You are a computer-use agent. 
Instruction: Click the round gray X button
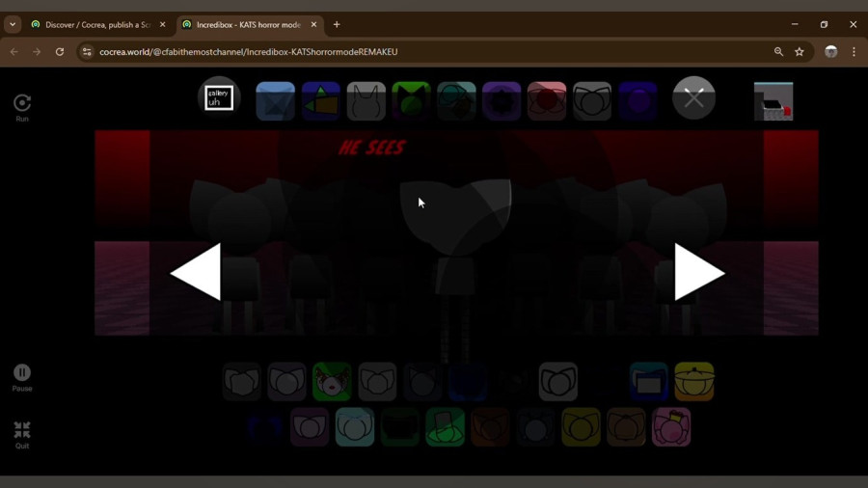[693, 98]
